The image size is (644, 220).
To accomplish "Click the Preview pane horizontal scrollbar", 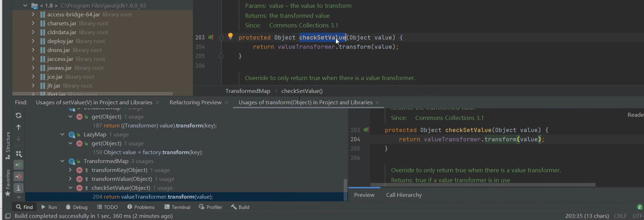I will [483, 185].
